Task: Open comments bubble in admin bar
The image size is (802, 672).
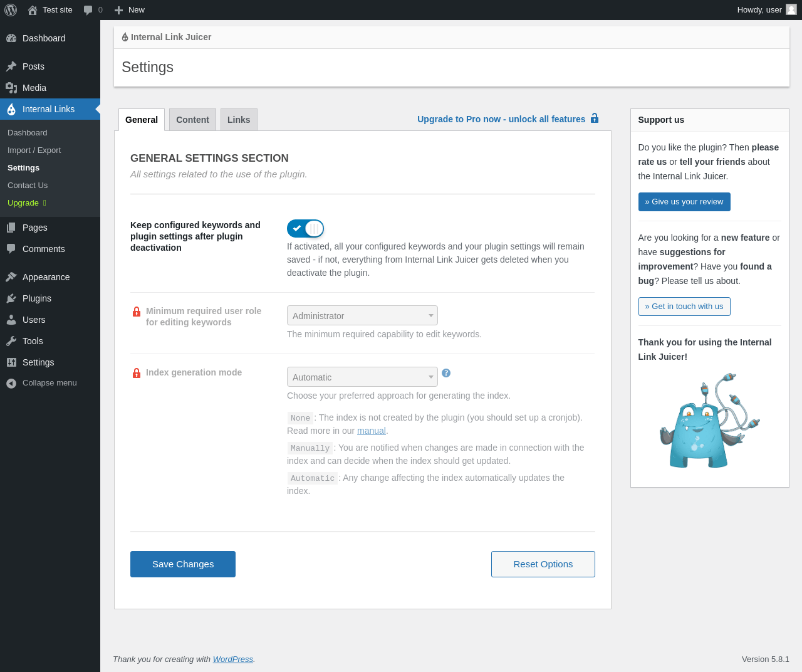Action: click(x=88, y=10)
